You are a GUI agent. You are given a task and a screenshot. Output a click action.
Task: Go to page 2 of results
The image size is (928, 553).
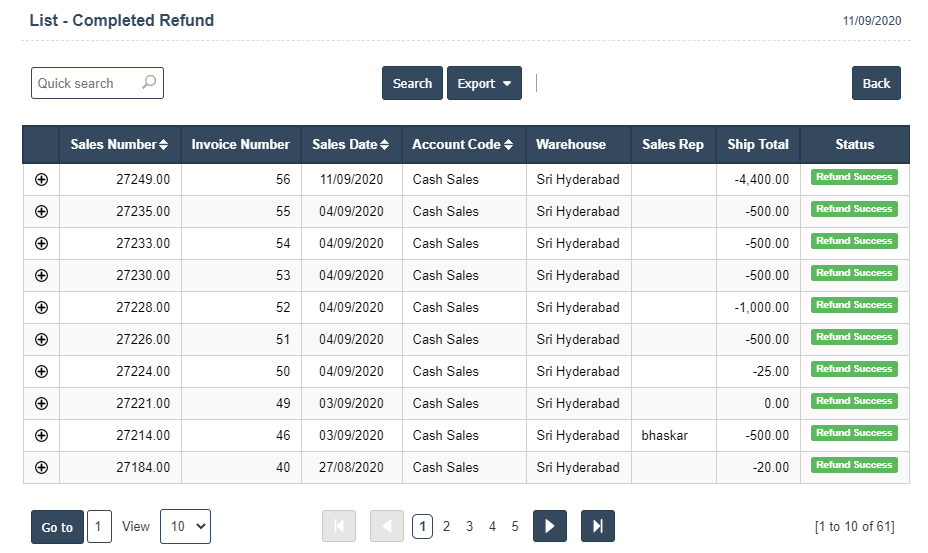(x=446, y=526)
